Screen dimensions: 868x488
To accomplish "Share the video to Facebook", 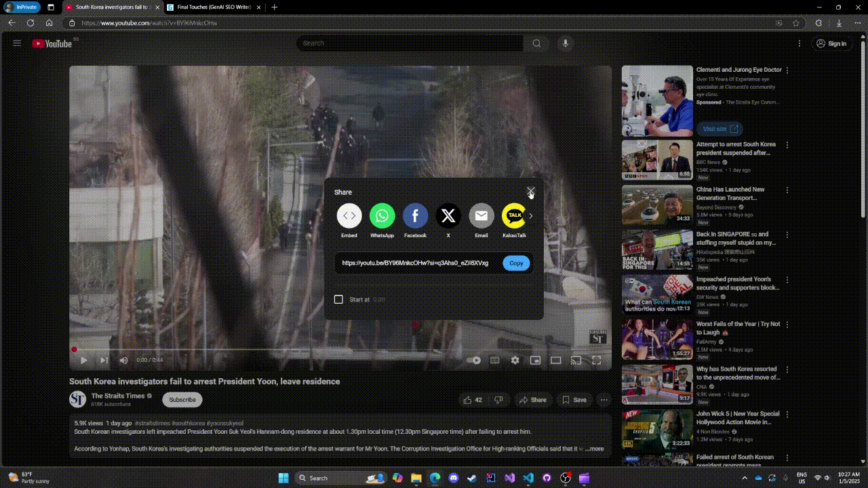I will coord(415,215).
